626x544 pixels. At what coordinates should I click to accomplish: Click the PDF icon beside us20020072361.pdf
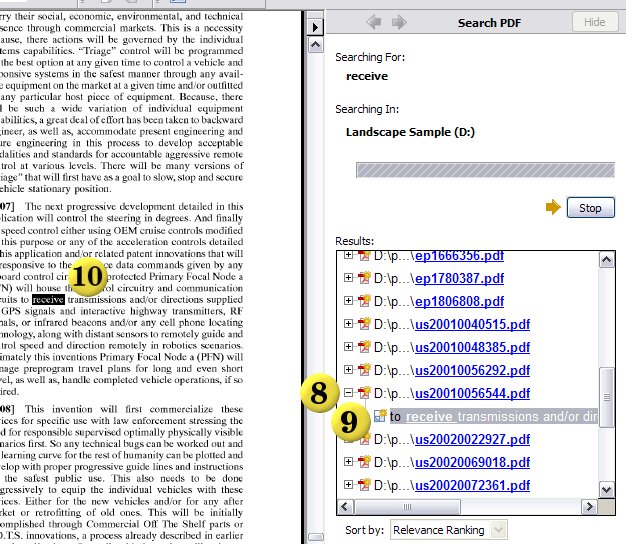click(x=364, y=485)
